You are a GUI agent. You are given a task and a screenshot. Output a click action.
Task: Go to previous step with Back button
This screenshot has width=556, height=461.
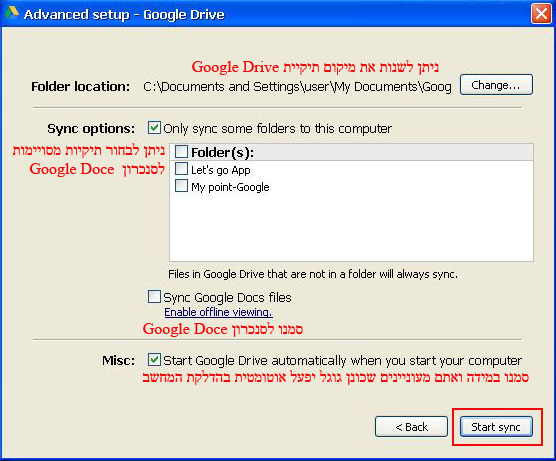point(411,427)
